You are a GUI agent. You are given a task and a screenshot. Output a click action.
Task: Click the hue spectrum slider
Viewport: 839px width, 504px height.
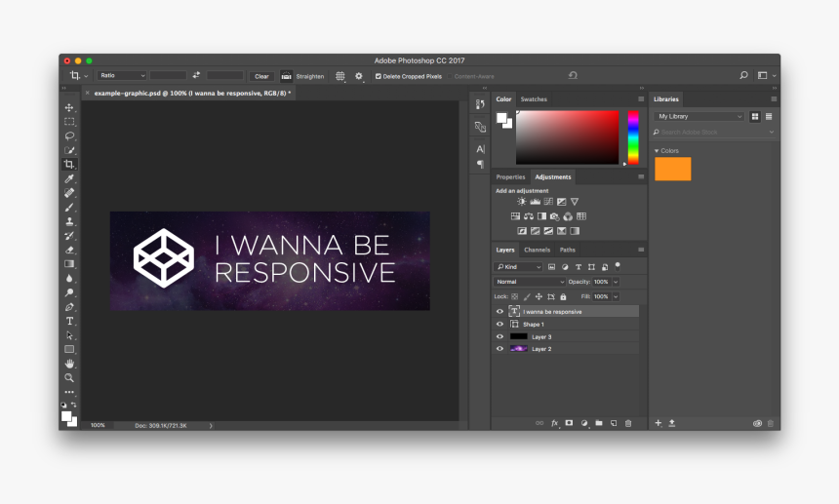(x=633, y=137)
